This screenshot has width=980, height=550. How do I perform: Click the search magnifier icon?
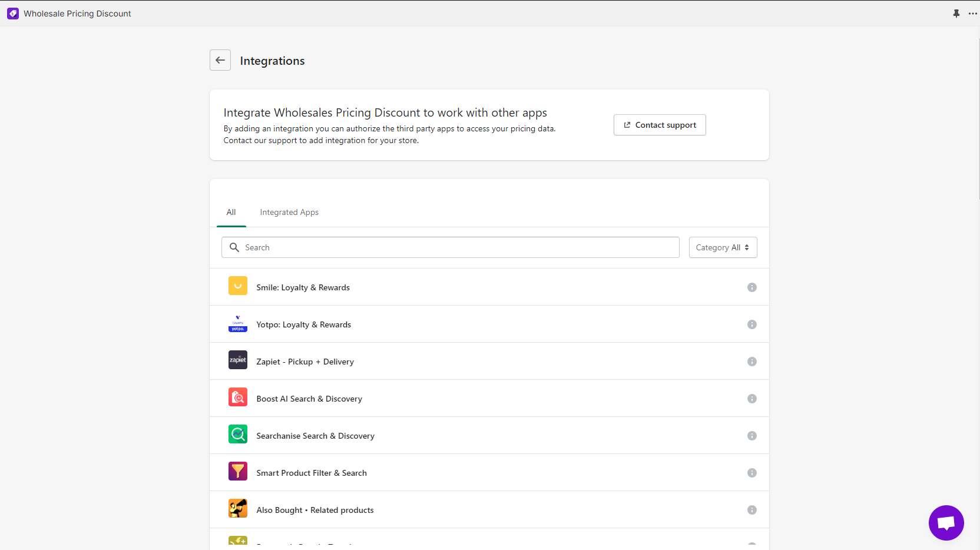234,247
